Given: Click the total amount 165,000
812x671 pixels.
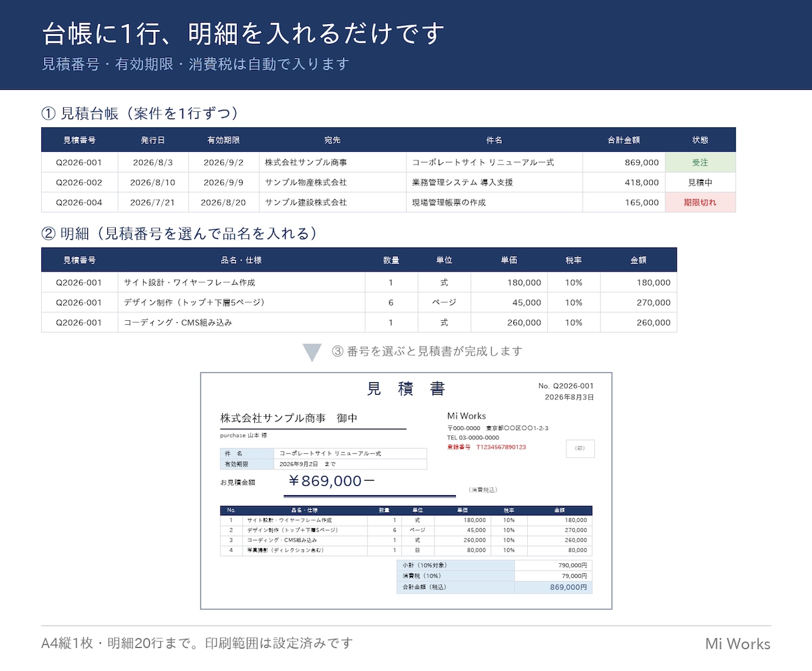Looking at the screenshot, I should (x=624, y=202).
